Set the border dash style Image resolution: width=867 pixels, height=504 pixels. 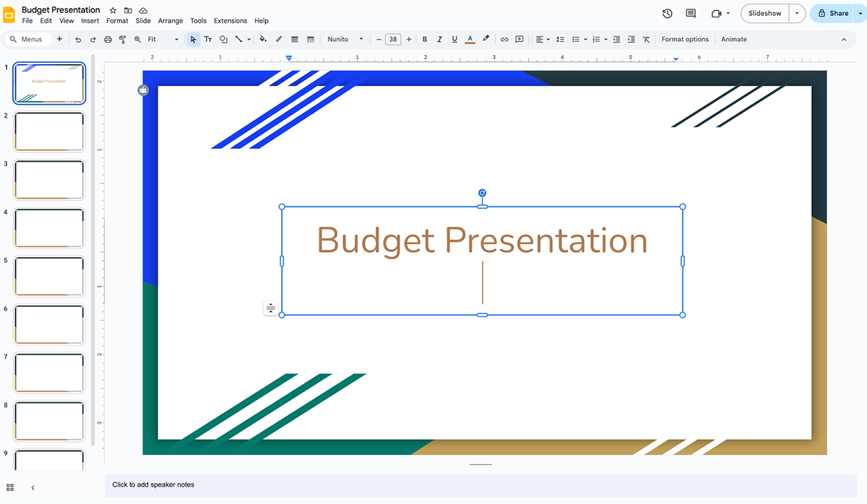[311, 39]
